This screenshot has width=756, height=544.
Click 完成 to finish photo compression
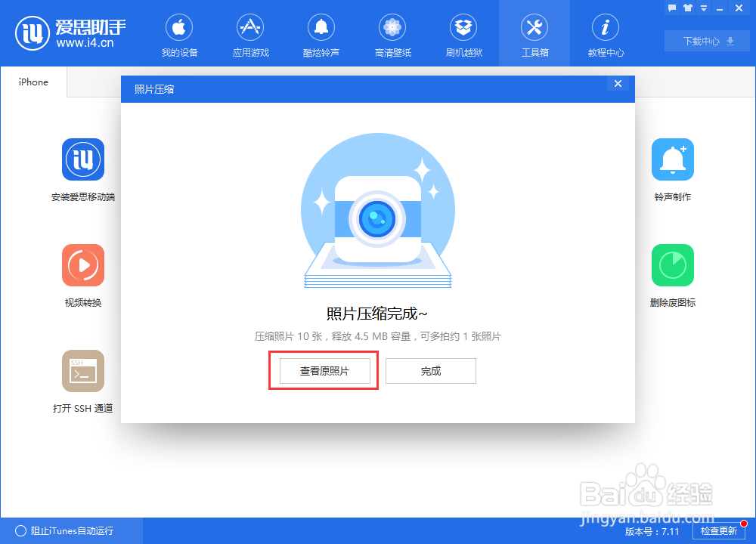pos(430,370)
